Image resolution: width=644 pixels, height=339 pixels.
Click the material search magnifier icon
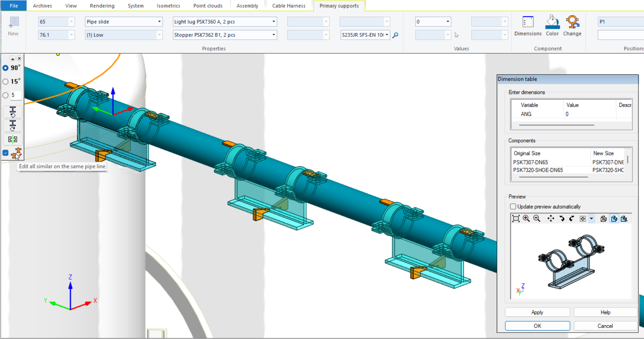click(x=395, y=35)
